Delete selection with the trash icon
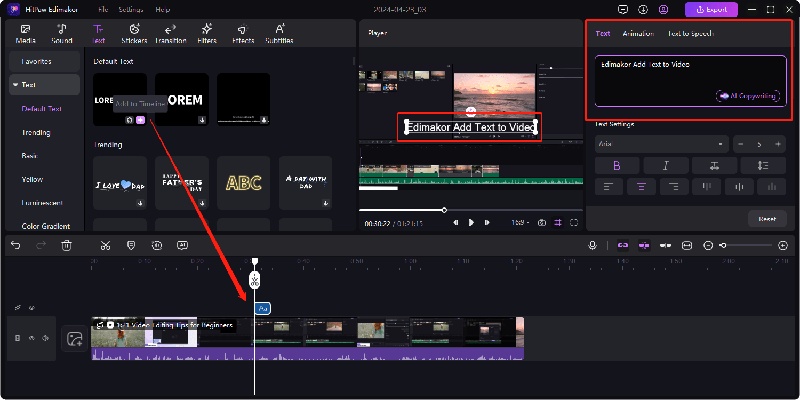 point(66,245)
